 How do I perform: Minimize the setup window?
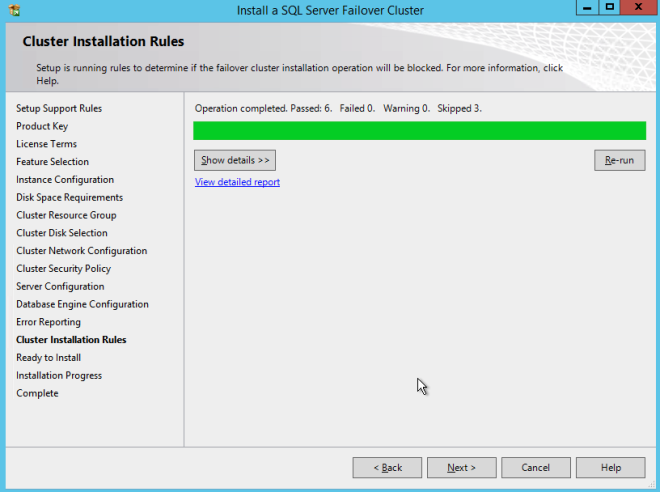587,8
